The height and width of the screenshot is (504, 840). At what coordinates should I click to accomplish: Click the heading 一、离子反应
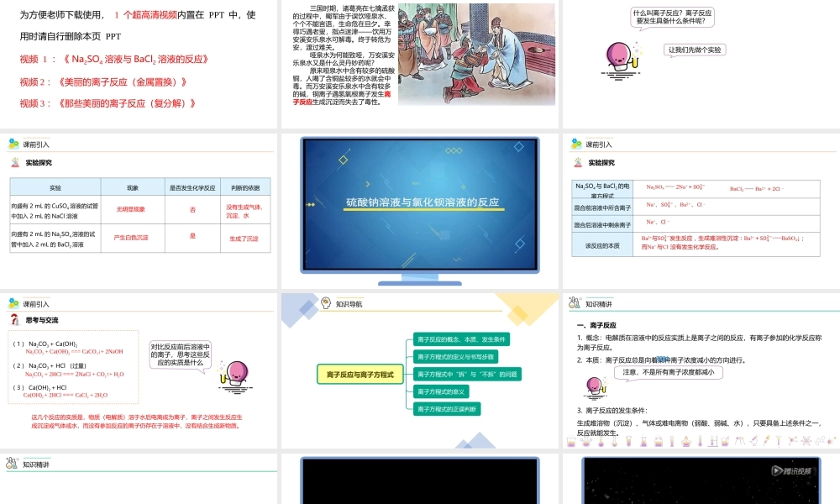(x=596, y=325)
